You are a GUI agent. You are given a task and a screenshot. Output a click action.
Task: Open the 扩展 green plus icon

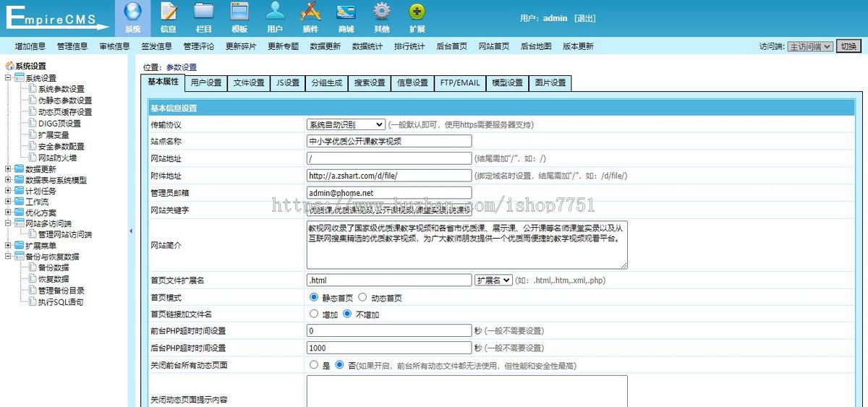pos(417,12)
